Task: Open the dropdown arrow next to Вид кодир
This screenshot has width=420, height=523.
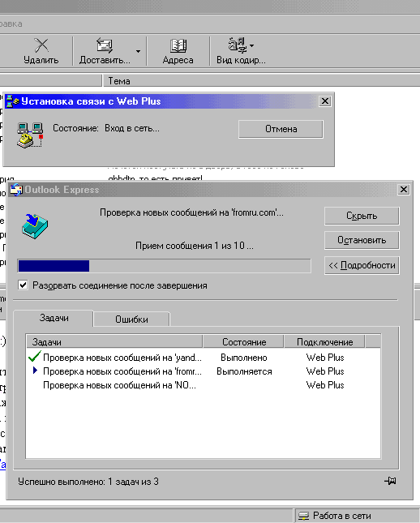Action: pos(252,45)
